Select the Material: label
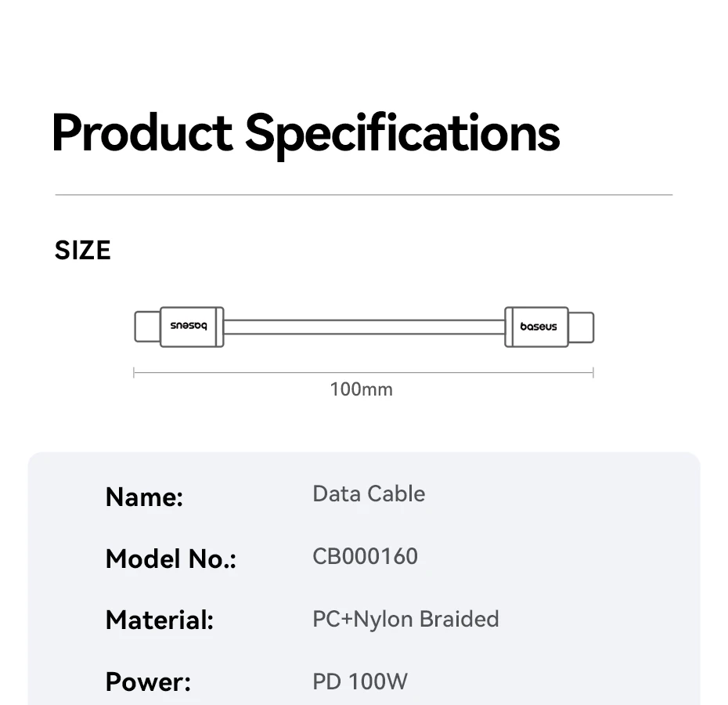 160,620
